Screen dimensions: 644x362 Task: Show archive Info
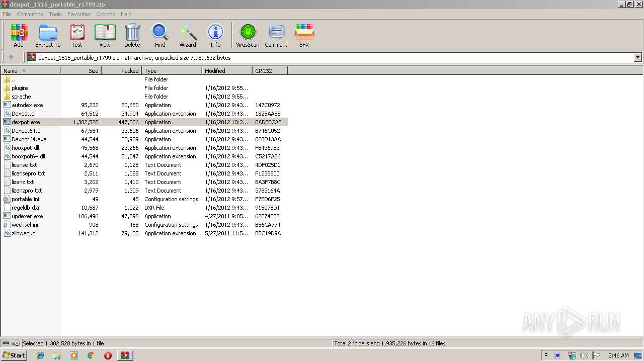(215, 35)
